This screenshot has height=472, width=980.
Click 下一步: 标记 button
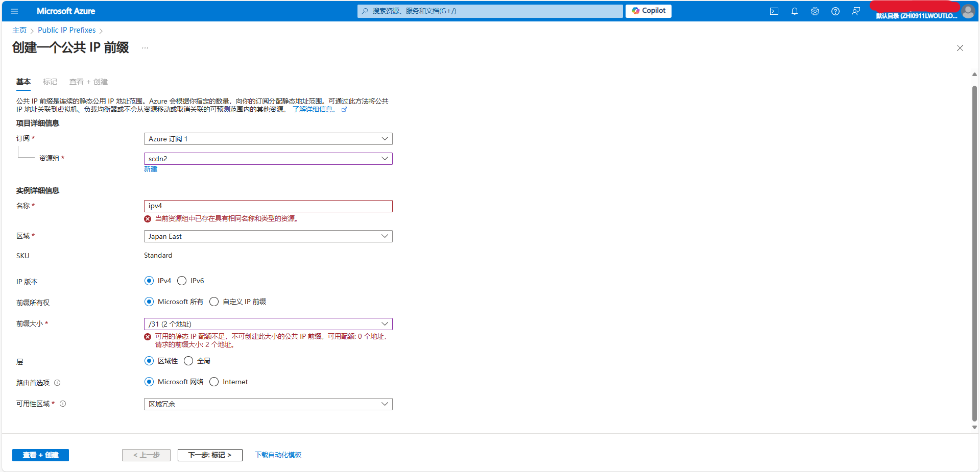[x=210, y=455]
